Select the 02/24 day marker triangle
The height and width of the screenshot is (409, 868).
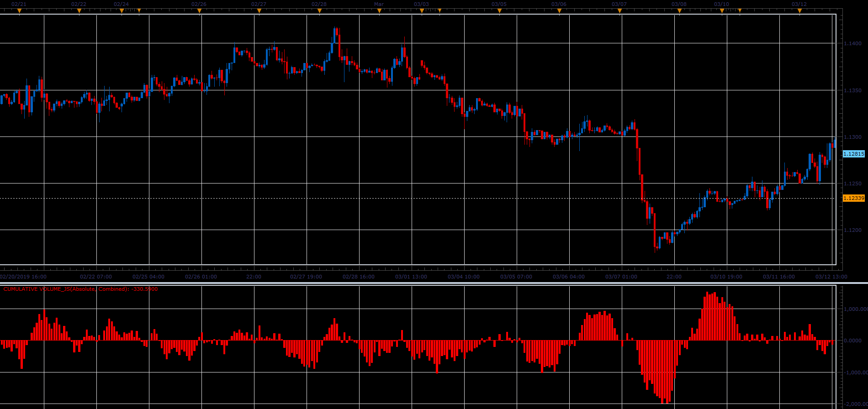(x=122, y=10)
